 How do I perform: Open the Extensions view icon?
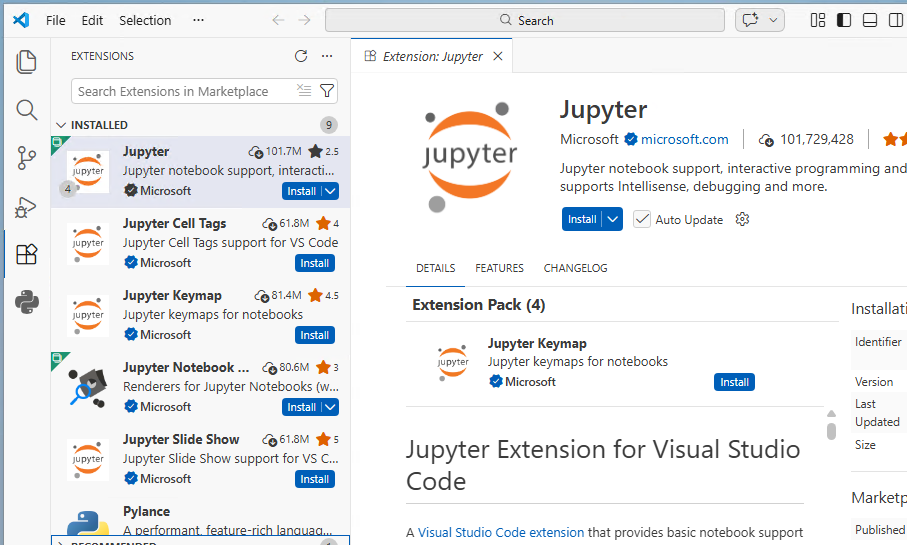26,254
